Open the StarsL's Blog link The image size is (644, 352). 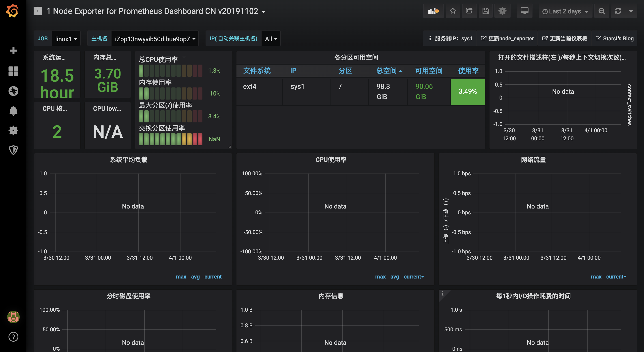pyautogui.click(x=614, y=38)
